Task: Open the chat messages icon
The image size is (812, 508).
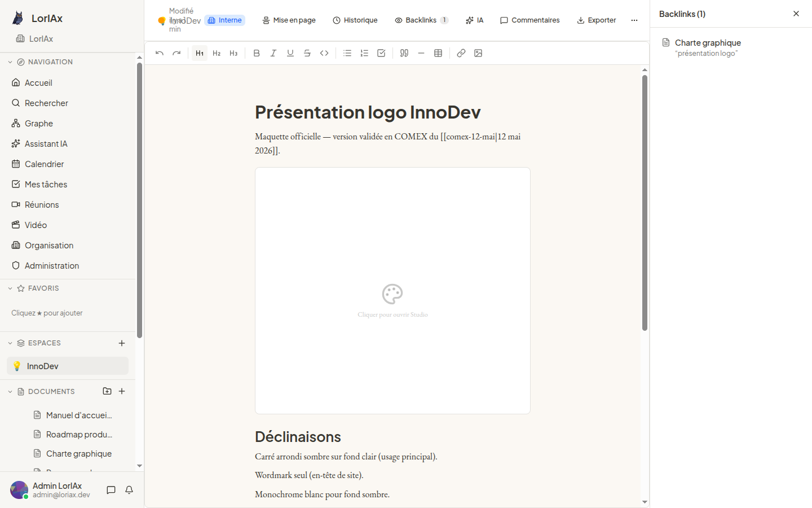Action: (x=111, y=490)
